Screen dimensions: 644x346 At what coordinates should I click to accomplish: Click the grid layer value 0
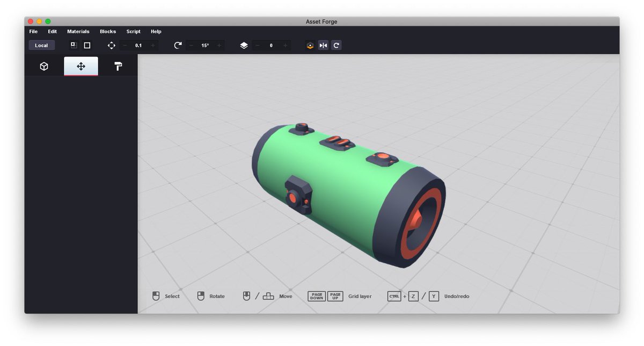[271, 46]
